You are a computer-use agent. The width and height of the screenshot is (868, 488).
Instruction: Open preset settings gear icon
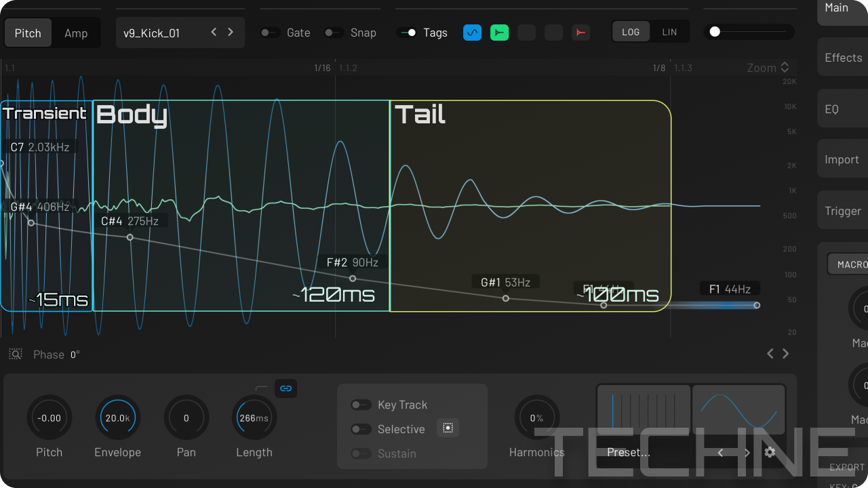(x=770, y=452)
